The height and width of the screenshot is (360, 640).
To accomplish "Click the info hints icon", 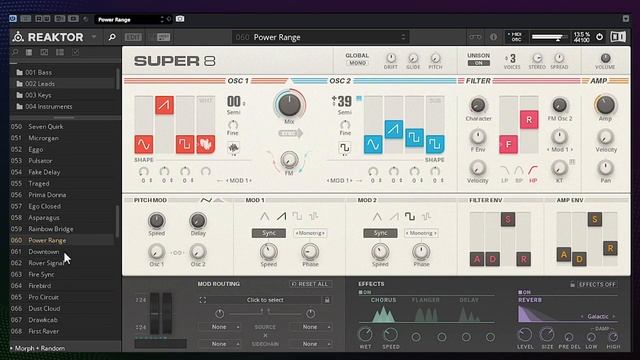I will coord(493,37).
